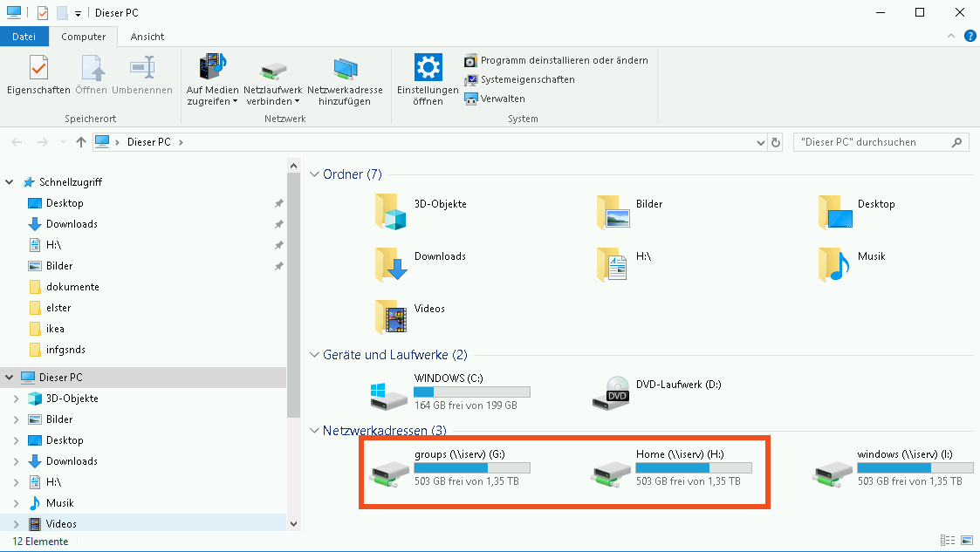980x552 pixels.
Task: Select Downloads under Schnellzugriff
Action: tap(72, 223)
